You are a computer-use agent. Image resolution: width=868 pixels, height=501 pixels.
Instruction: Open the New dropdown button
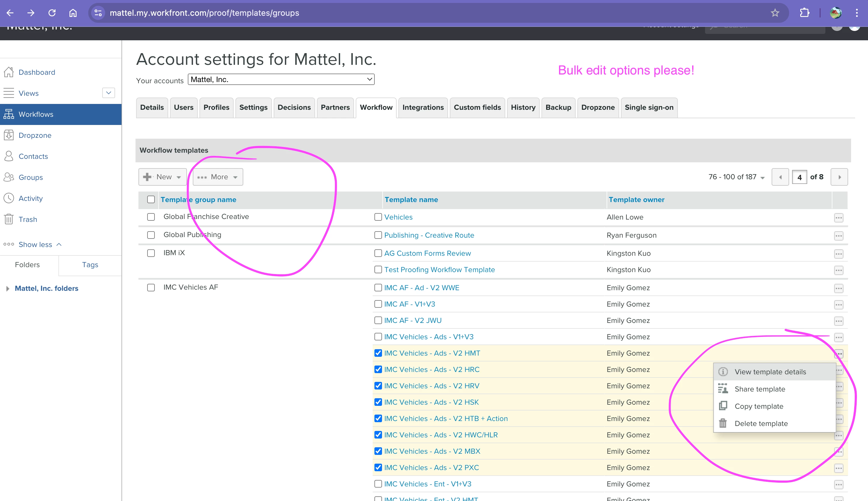(162, 177)
